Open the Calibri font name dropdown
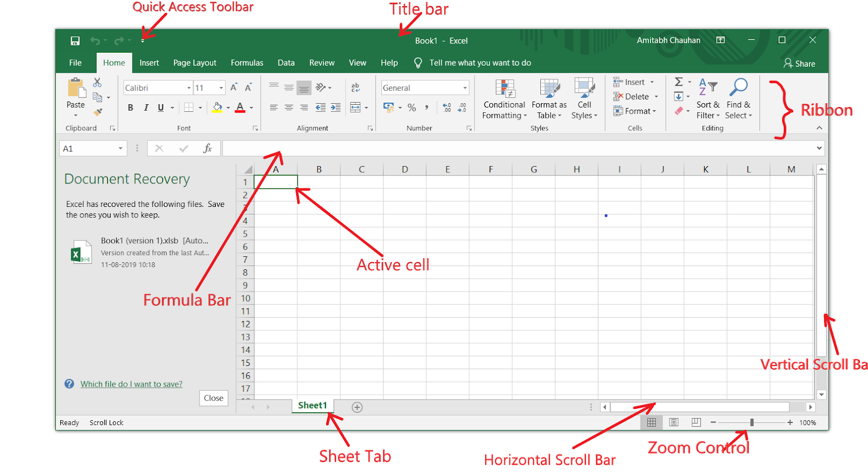This screenshot has width=868, height=474. click(189, 88)
